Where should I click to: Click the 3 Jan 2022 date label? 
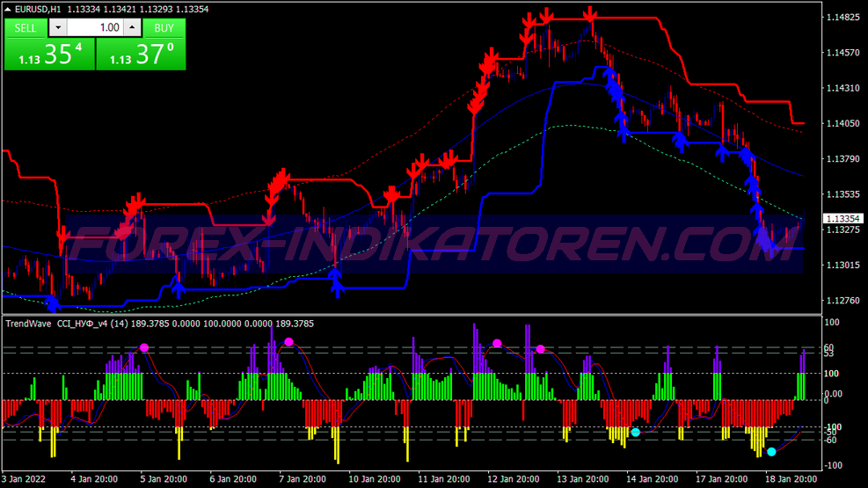click(x=24, y=479)
